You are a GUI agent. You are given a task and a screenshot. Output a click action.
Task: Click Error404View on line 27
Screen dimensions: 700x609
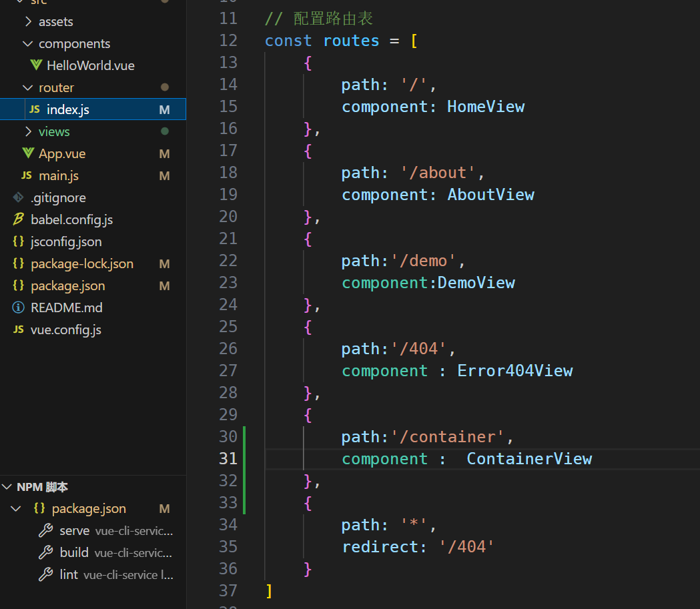pyautogui.click(x=514, y=371)
